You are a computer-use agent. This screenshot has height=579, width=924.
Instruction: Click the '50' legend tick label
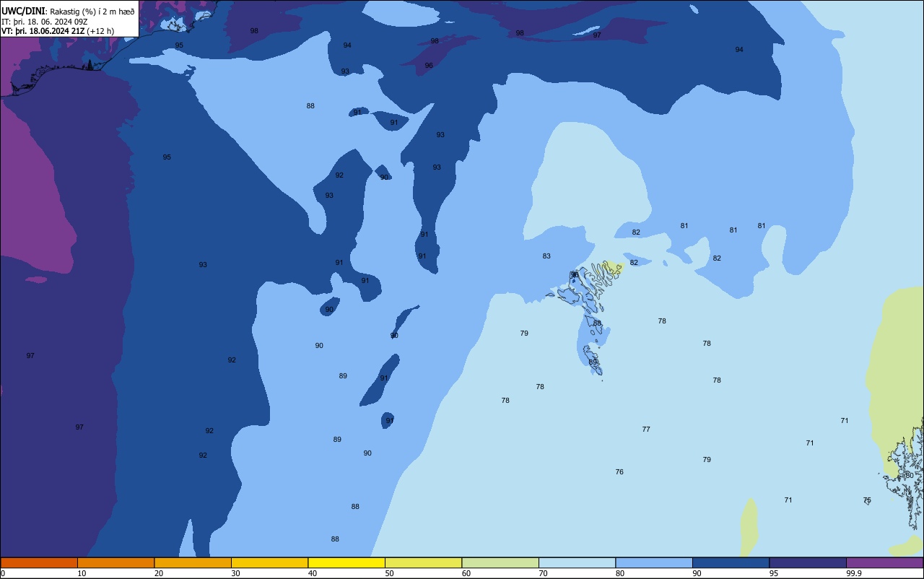389,573
